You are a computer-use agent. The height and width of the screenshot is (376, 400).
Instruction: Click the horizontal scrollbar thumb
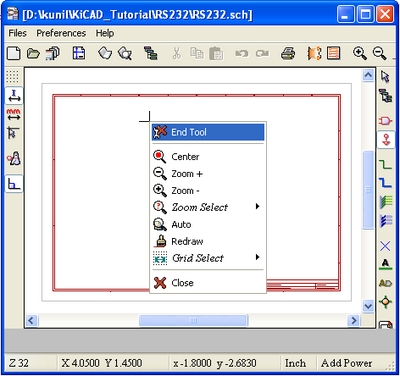point(193,321)
